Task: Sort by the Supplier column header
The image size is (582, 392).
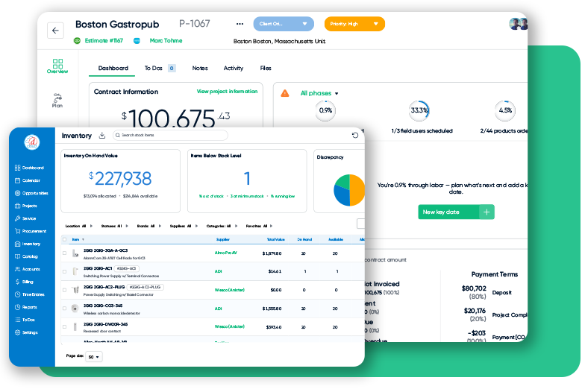Action: click(222, 239)
